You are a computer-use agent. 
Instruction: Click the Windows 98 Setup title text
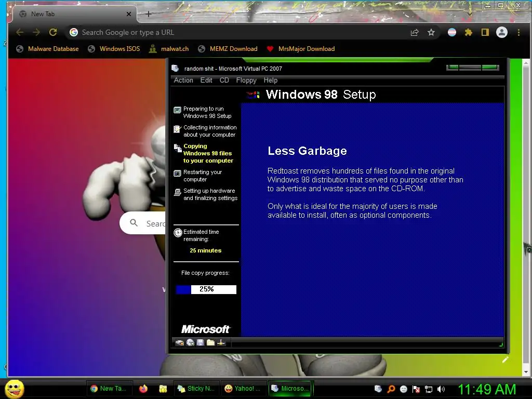[x=321, y=95]
